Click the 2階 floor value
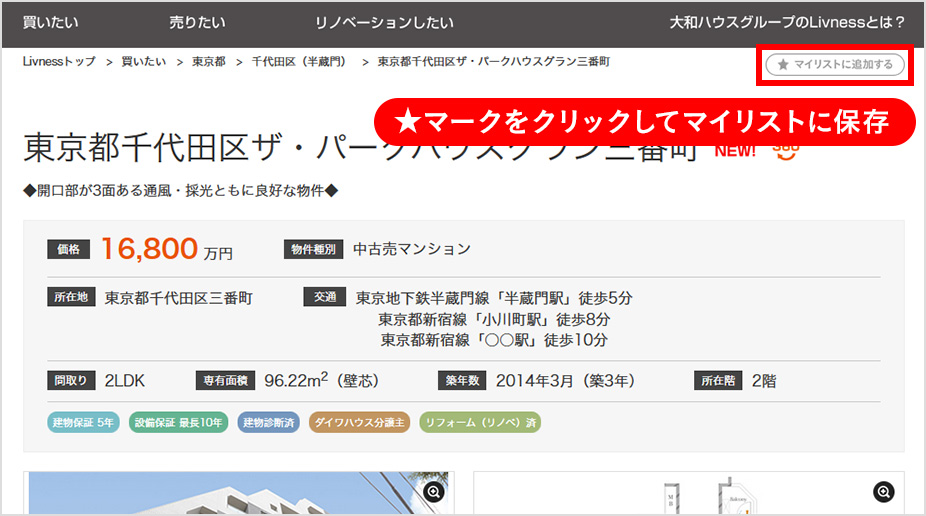Screen dimensions: 926x516 point(764,381)
